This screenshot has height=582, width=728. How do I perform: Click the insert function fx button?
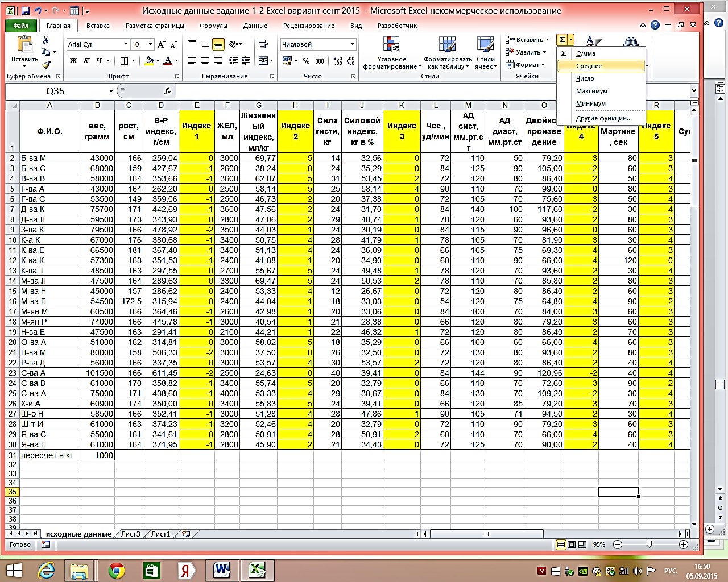click(x=168, y=91)
